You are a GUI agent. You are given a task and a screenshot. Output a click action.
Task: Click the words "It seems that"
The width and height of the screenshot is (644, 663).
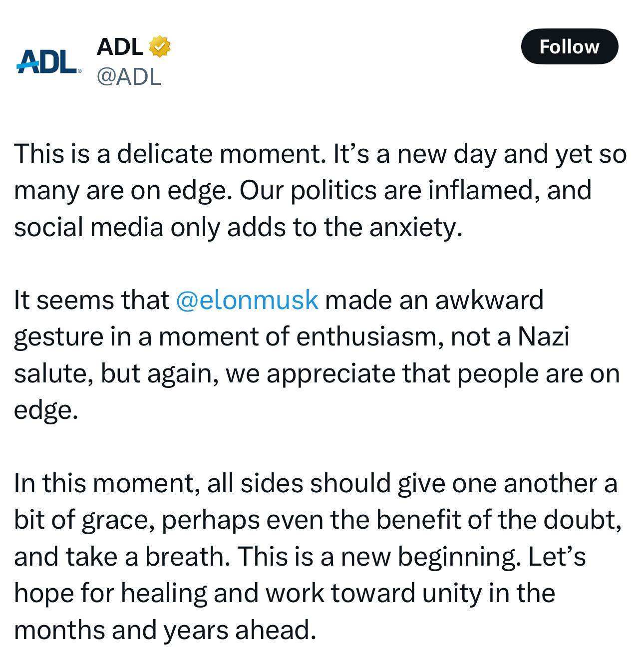[91, 300]
